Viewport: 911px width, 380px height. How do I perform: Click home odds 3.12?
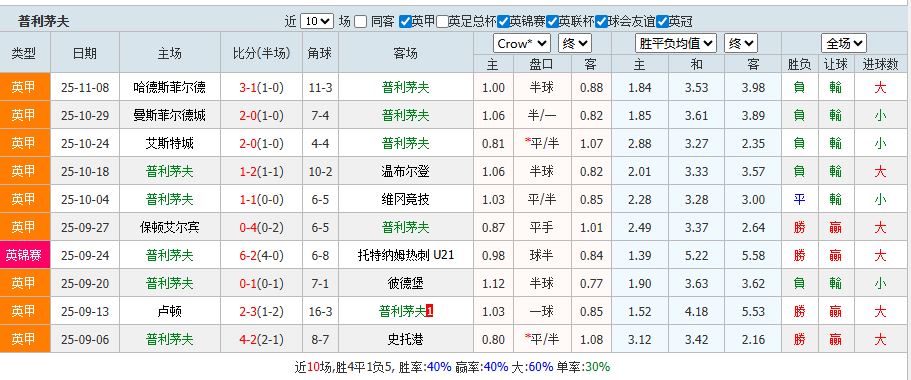pyautogui.click(x=640, y=339)
